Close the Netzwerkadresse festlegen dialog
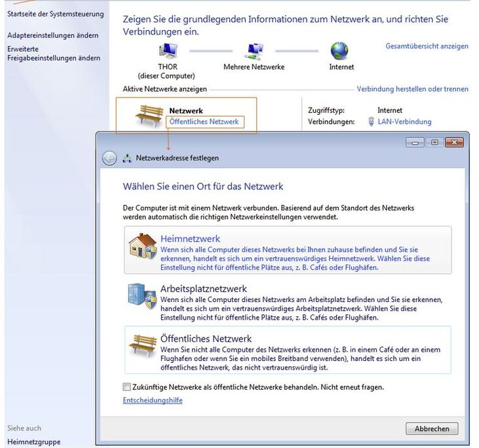This screenshot has height=448, width=479. (454, 142)
